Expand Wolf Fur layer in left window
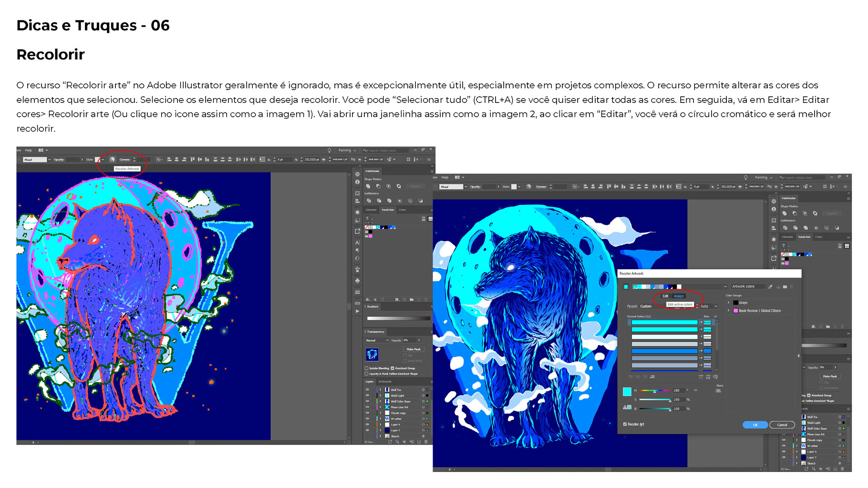 [x=380, y=390]
